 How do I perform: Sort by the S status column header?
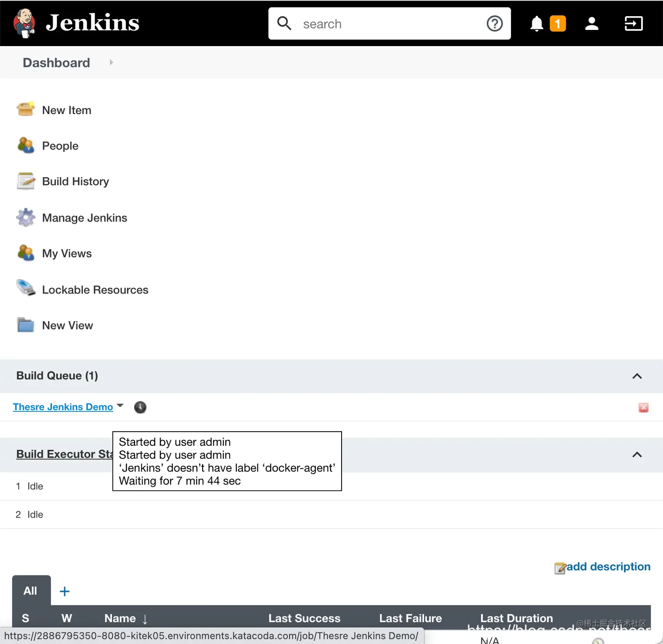pos(25,618)
